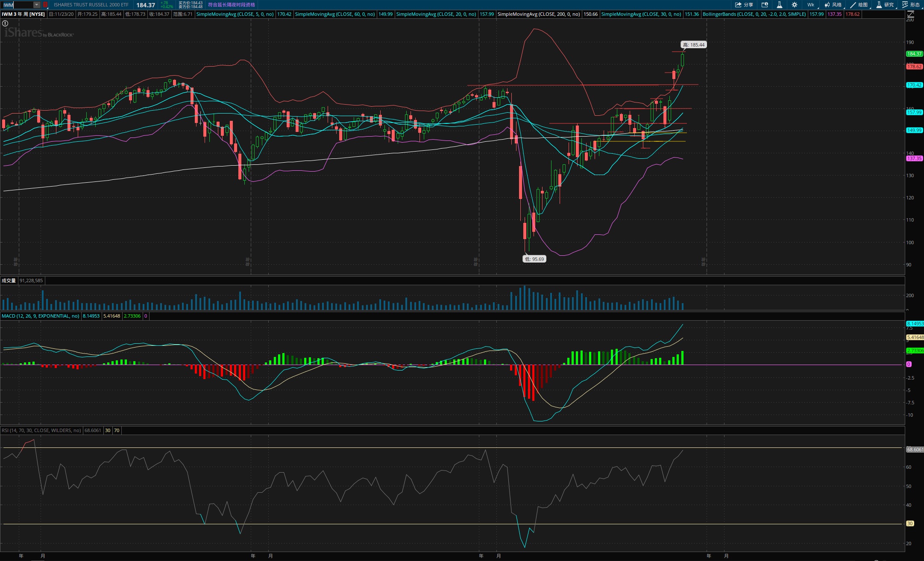Click the 成交量 volume panel label
The width and height of the screenshot is (924, 561).
(x=9, y=280)
